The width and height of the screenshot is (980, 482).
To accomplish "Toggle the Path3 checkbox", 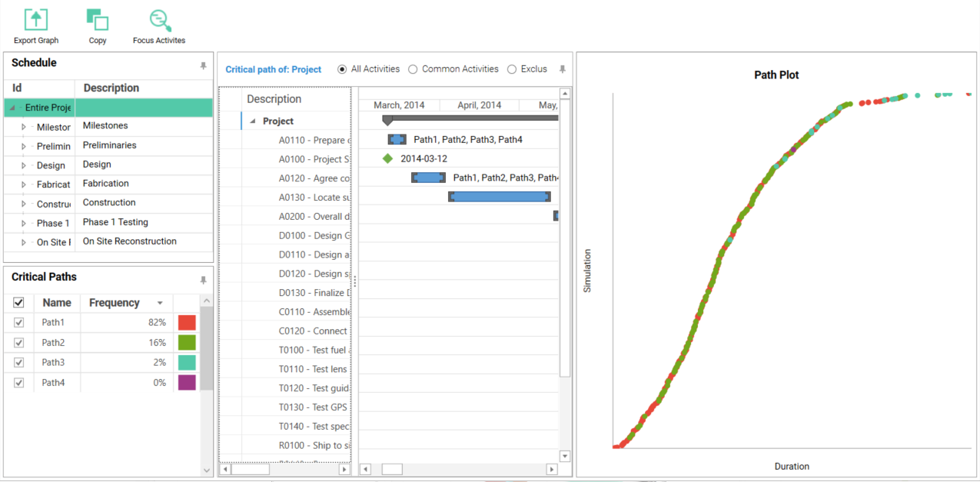I will click(x=19, y=363).
